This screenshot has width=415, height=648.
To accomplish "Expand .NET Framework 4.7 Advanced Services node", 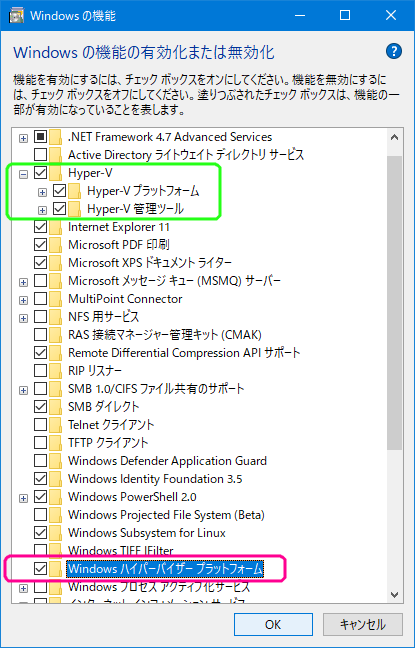I will coord(24,138).
